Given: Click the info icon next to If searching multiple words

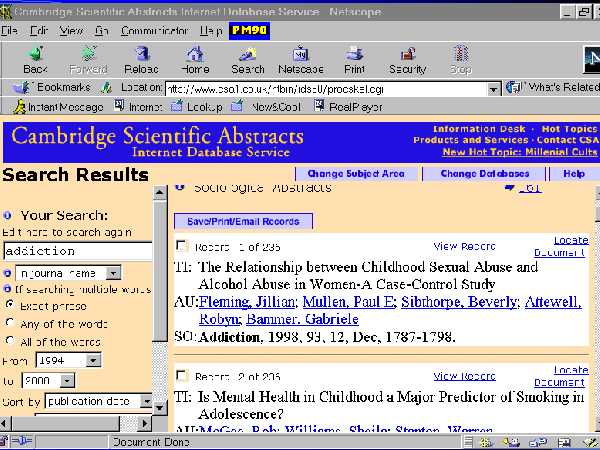Looking at the screenshot, I should pos(7,289).
